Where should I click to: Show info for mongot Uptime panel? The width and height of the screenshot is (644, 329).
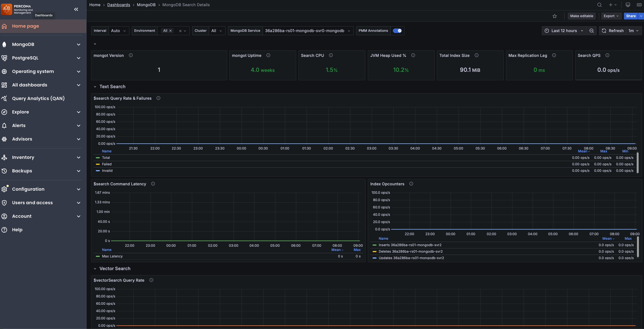[x=268, y=55]
